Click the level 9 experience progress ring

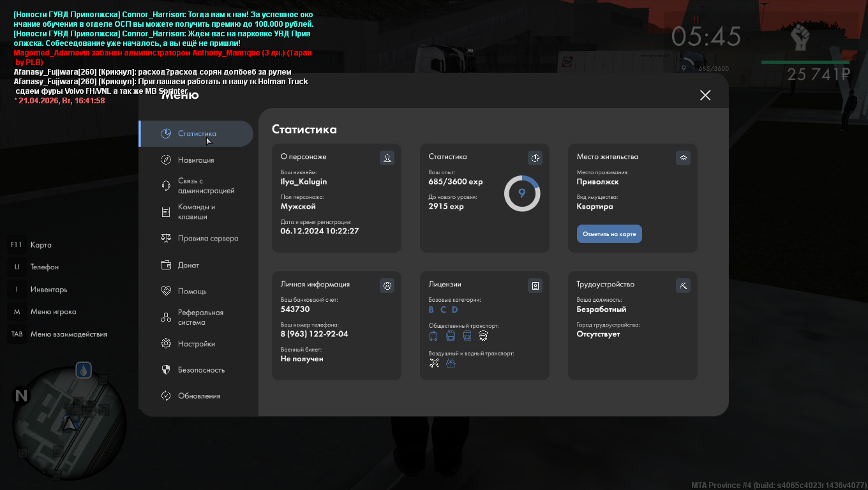click(522, 193)
